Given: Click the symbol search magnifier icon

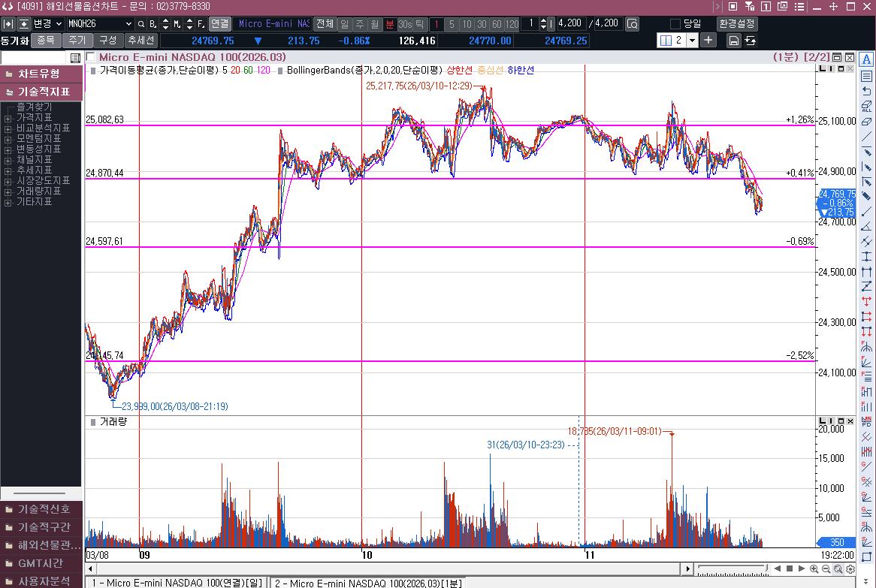Looking at the screenshot, I should (x=140, y=24).
